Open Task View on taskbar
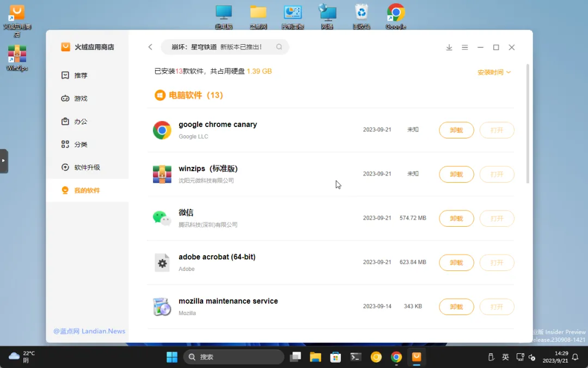The image size is (588, 368). point(296,357)
